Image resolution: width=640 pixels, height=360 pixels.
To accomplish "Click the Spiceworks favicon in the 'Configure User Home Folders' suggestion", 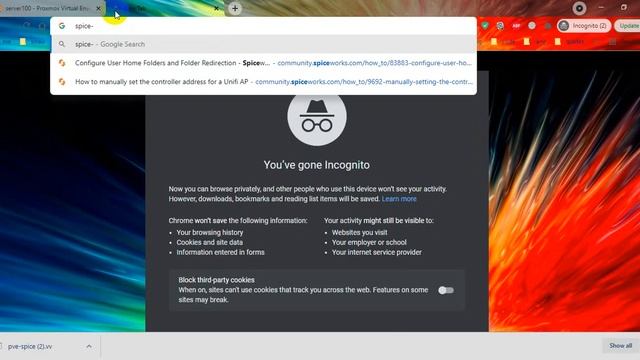I will coord(62,63).
